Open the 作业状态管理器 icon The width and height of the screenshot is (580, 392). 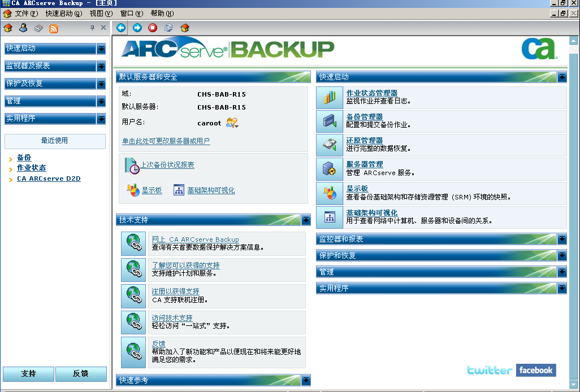point(330,98)
